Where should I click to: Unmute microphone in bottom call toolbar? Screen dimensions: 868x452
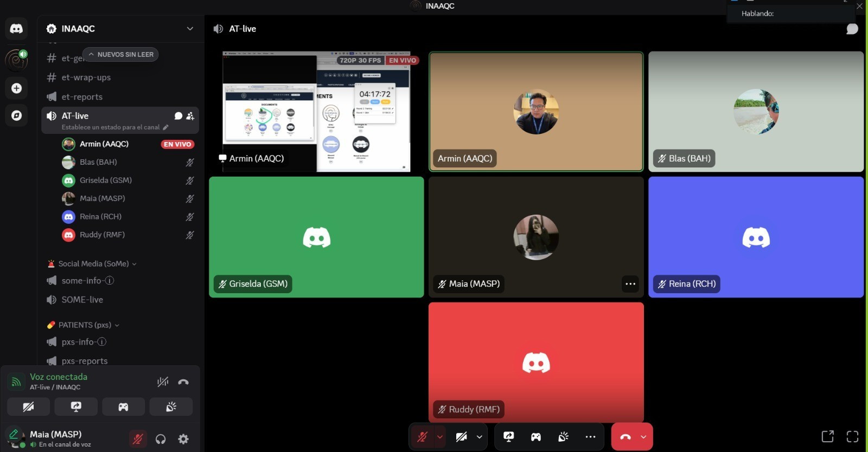tap(422, 437)
